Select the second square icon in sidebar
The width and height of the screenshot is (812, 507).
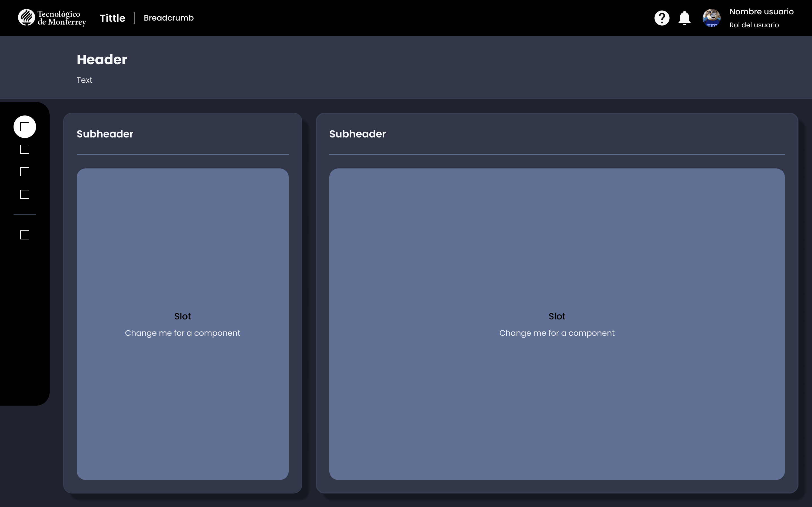tap(25, 149)
